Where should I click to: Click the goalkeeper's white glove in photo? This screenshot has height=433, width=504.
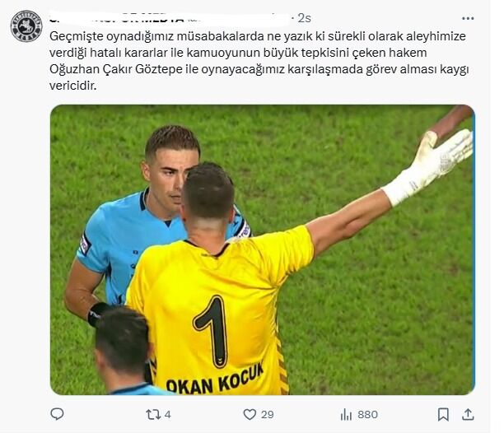[429, 165]
